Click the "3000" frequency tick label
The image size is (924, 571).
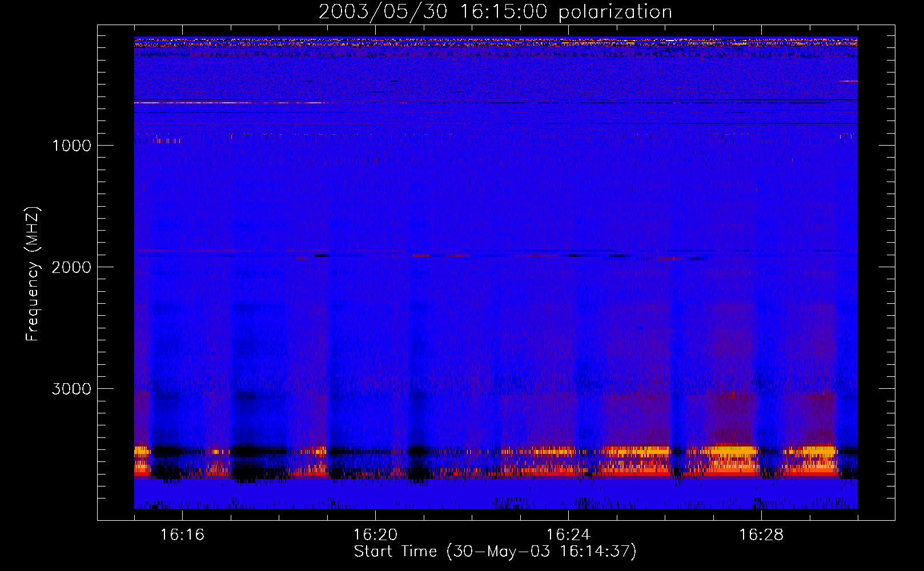[71, 389]
